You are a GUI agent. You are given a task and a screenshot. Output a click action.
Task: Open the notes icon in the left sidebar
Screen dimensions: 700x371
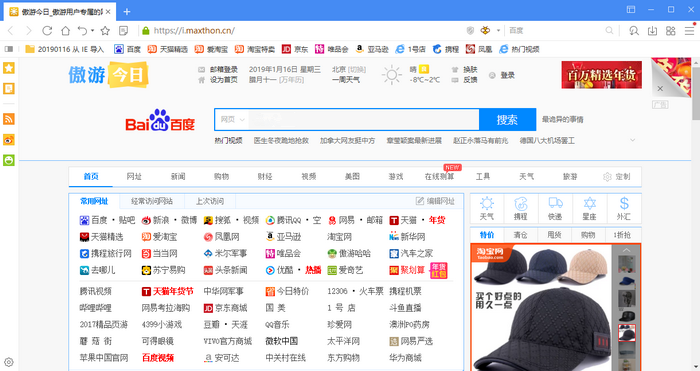click(9, 89)
